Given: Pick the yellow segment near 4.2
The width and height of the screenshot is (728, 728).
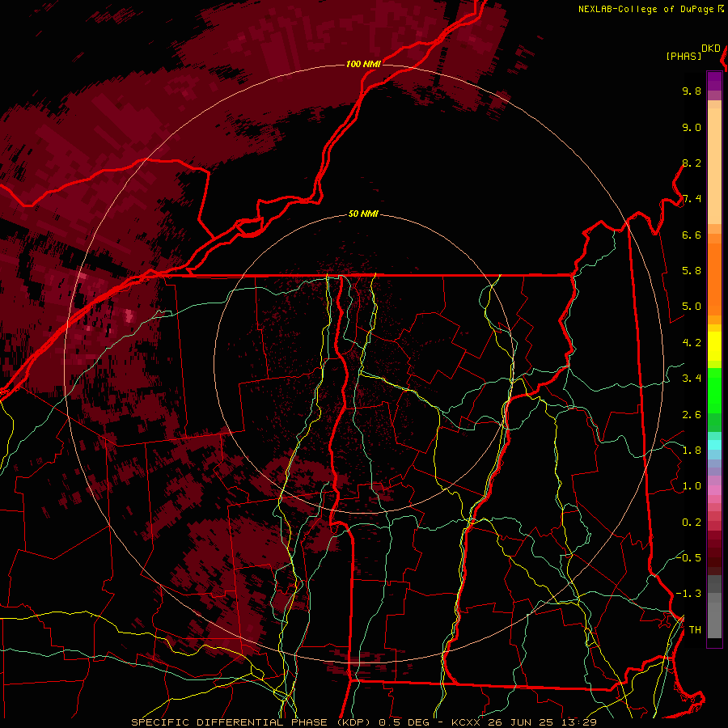Looking at the screenshot, I should coord(714,346).
